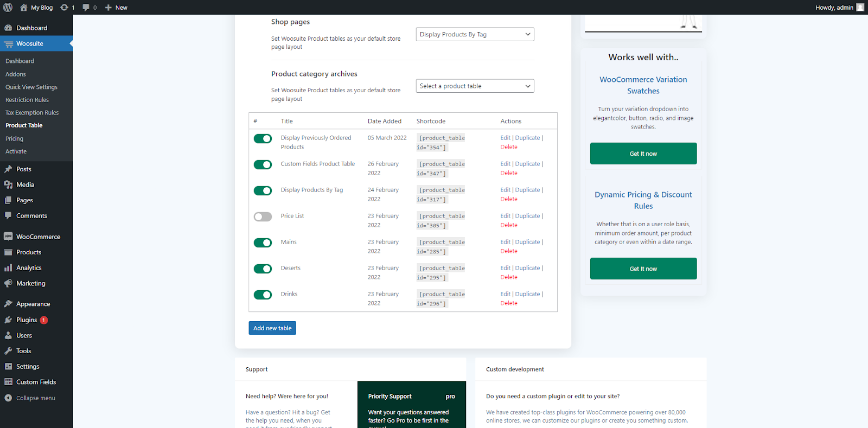Click Howdy, admin account text

(834, 8)
